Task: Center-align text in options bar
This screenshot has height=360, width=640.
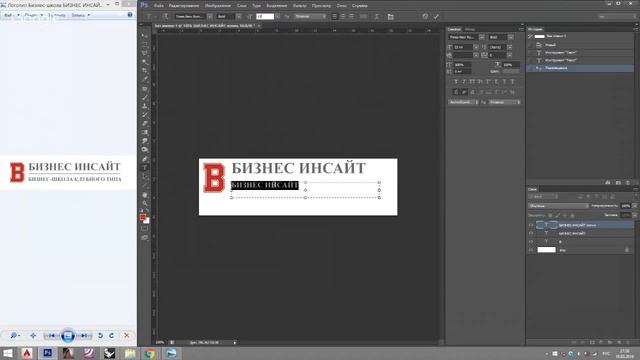Action: tap(343, 16)
